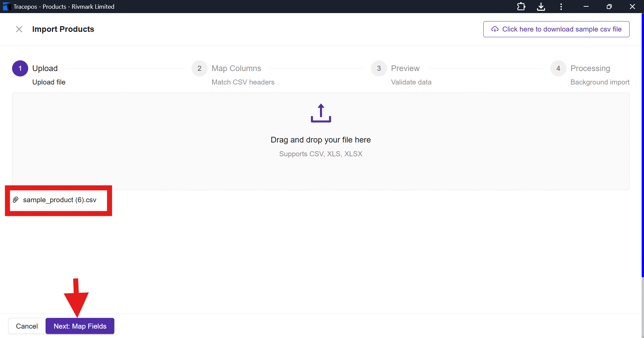This screenshot has height=338, width=644.
Task: Select step 1 Upload circle
Action: click(20, 68)
